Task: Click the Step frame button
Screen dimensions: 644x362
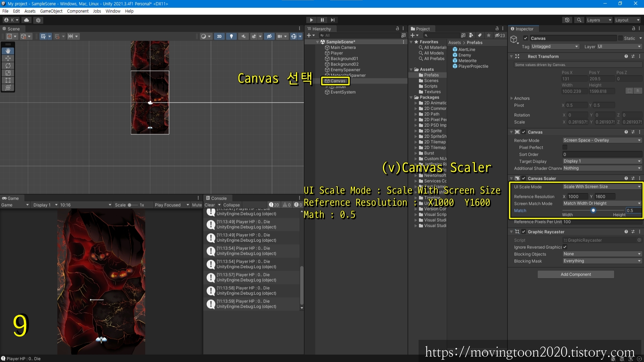Action: [332, 20]
